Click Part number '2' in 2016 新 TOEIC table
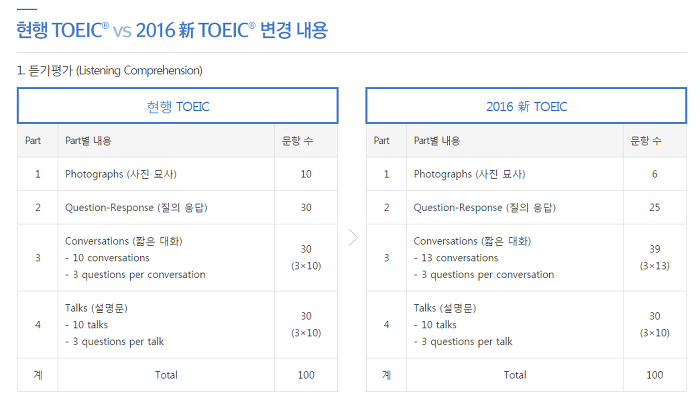 pos(387,208)
